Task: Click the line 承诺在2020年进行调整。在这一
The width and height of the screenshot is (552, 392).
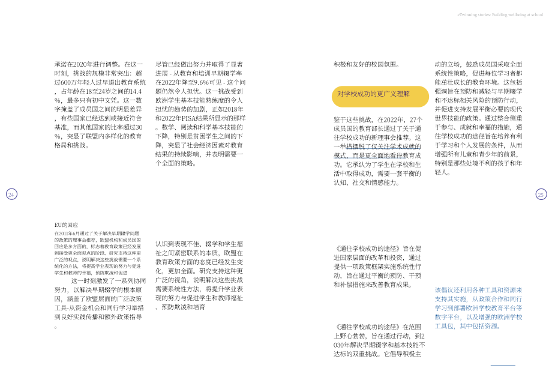Action: coord(98,64)
